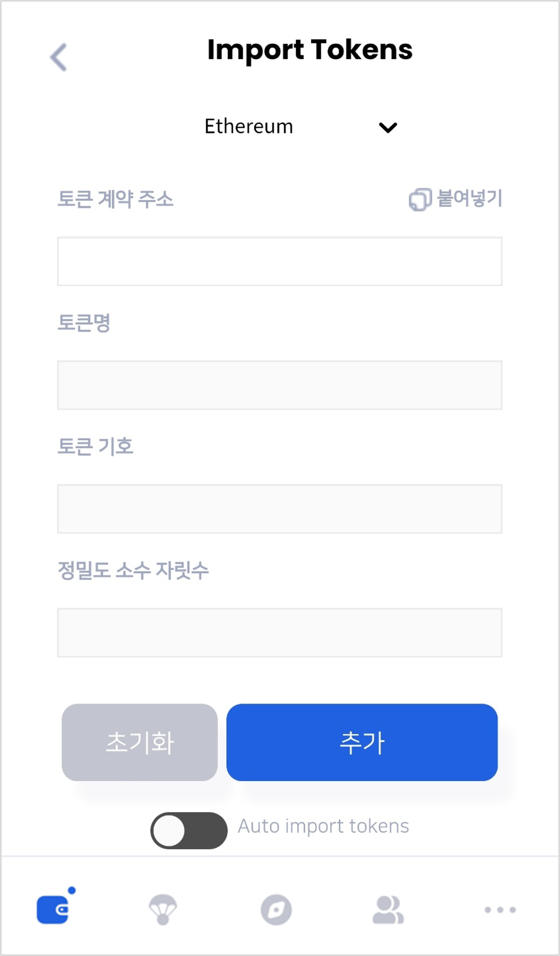Open the airdrop parachute tab
Screen dimensions: 560x956
click(163, 909)
